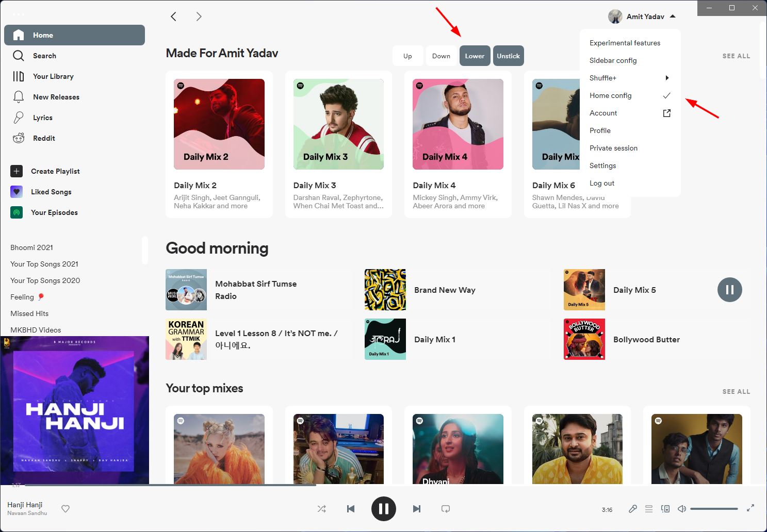Open Brand New Way tile

click(x=458, y=290)
